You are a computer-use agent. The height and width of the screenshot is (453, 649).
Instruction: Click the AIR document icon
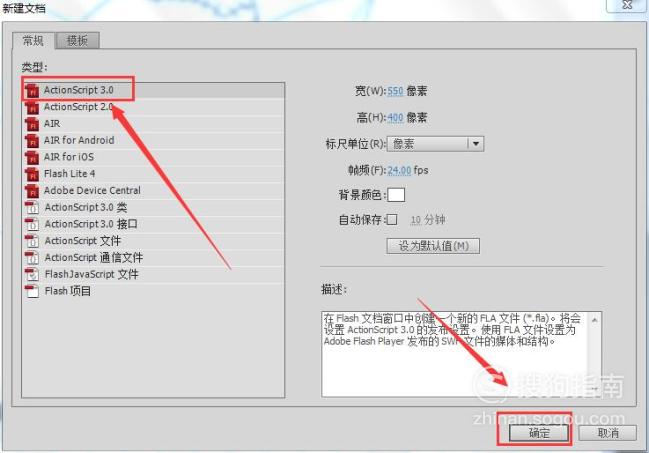click(32, 124)
